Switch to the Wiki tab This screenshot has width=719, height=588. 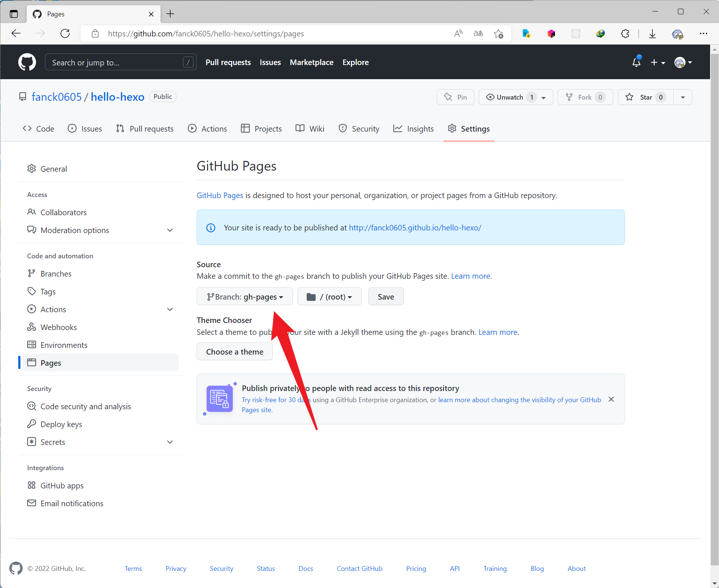(x=310, y=129)
